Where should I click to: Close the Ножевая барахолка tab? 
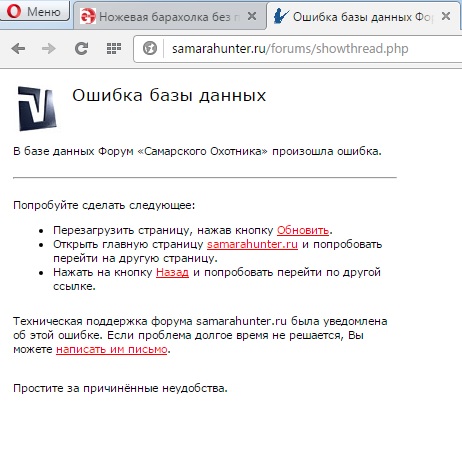click(252, 16)
